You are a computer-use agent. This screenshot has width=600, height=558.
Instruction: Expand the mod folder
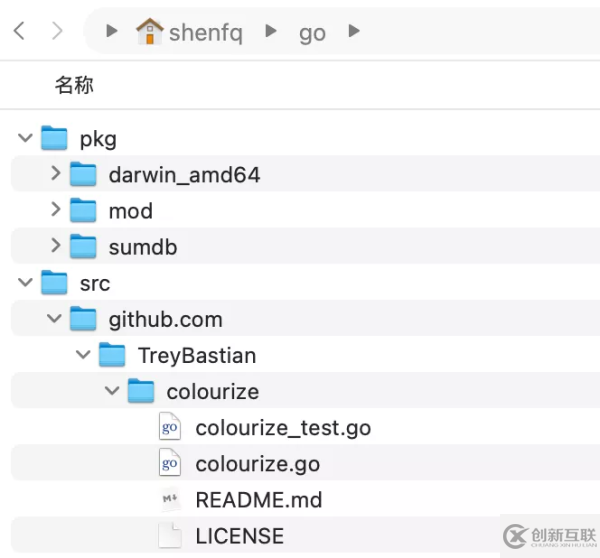pos(56,209)
